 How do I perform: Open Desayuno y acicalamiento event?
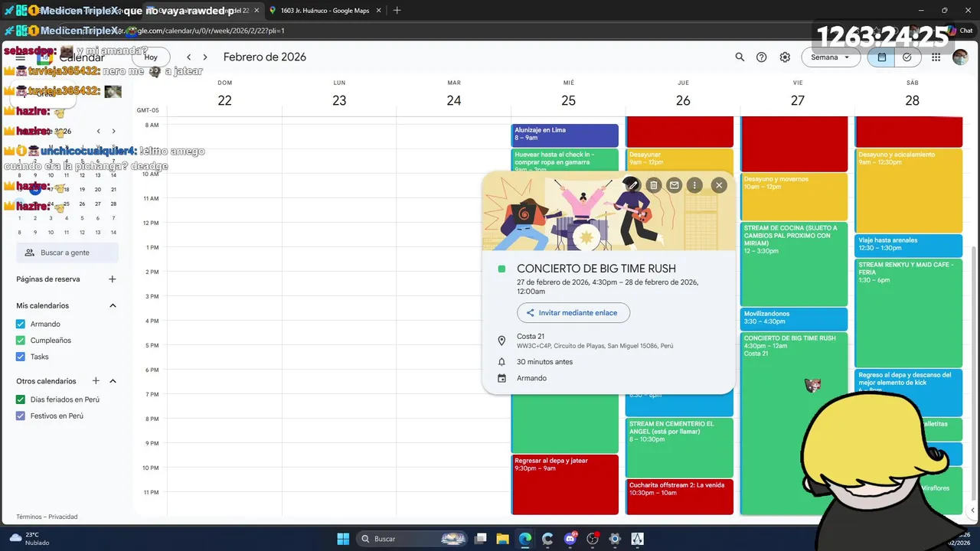click(909, 190)
